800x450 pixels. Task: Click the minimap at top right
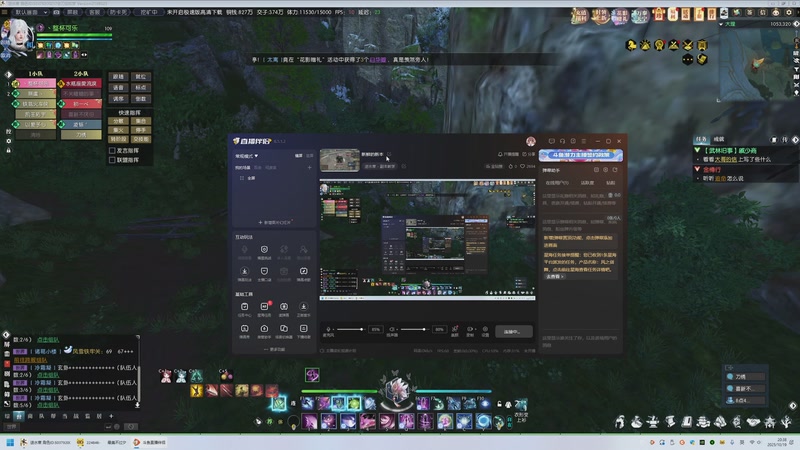(756, 64)
